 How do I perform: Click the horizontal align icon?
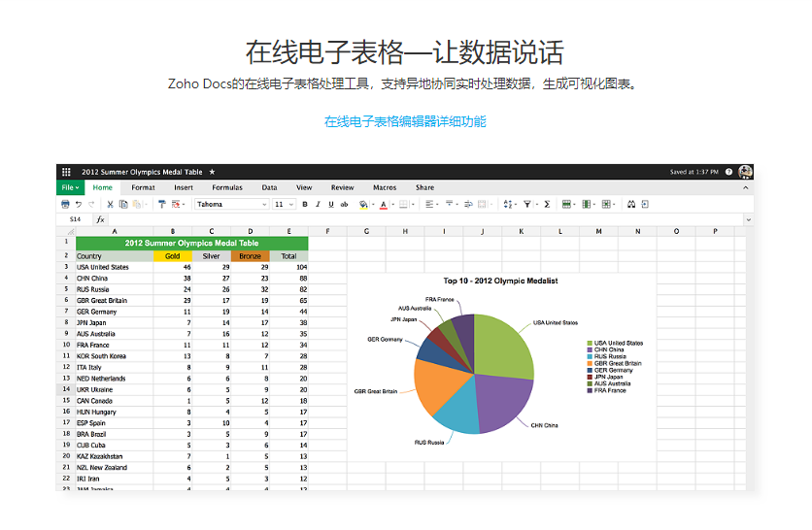(429, 205)
